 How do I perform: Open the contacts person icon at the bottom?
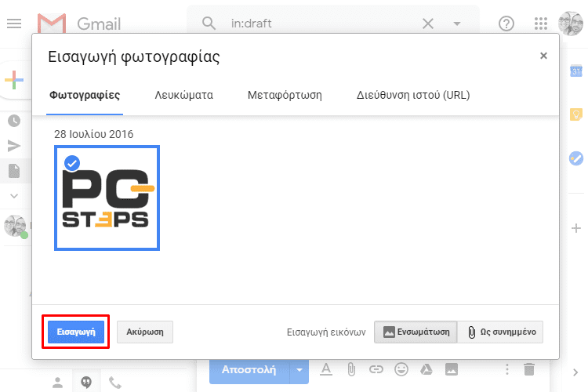tap(57, 383)
